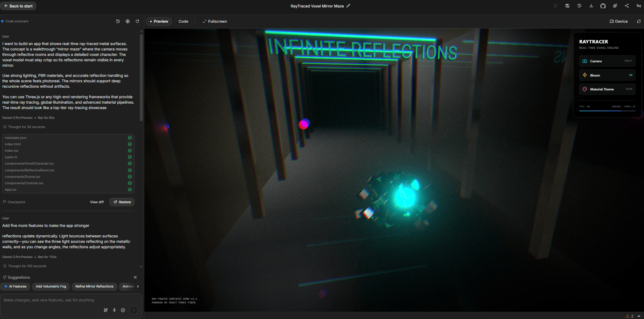Select Add Volumetric Fog suggestion
644x319 pixels.
[x=51, y=286]
